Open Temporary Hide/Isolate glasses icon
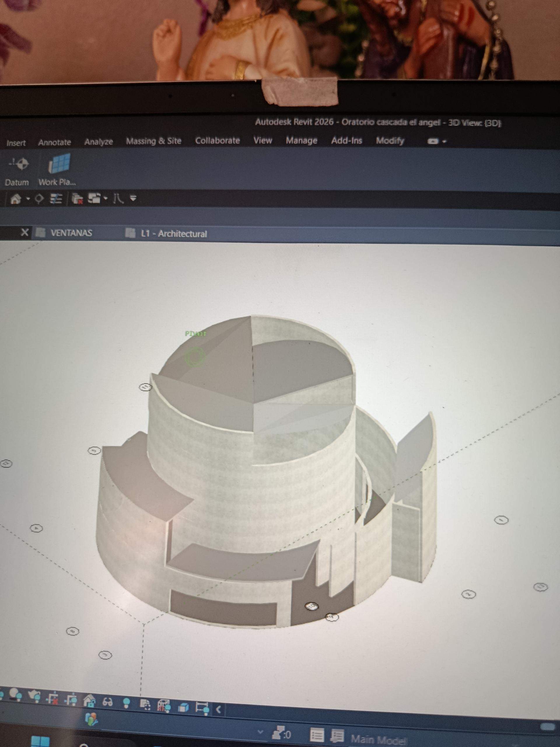560x747 pixels. pos(107,702)
